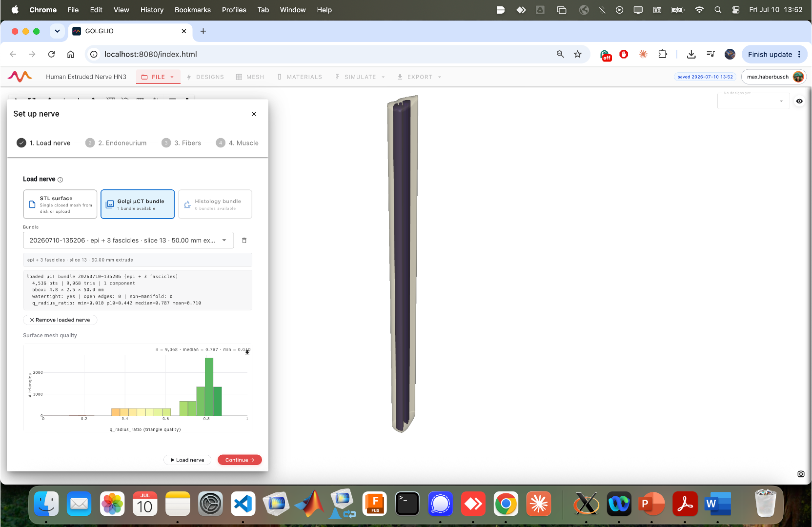
Task: Download the mesh quality histogram
Action: click(x=247, y=352)
